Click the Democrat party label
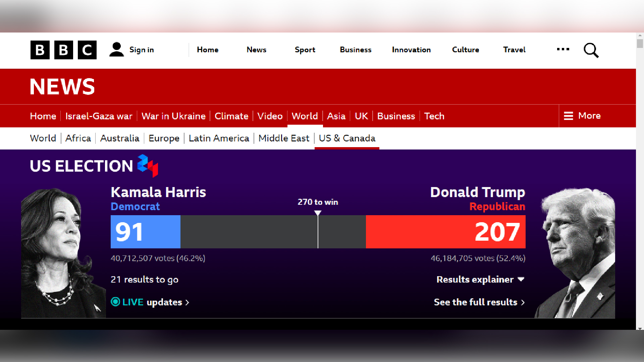The height and width of the screenshot is (362, 644). pyautogui.click(x=135, y=206)
